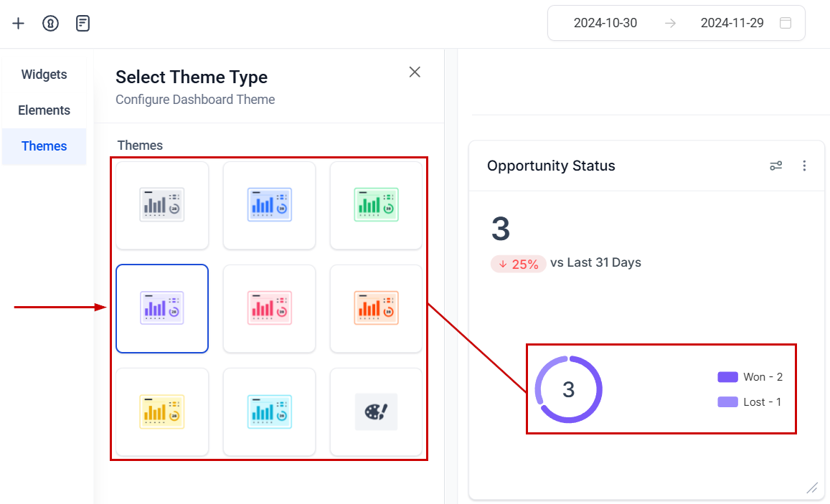The image size is (830, 504).
Task: Select the gray theme thumbnail
Action: point(162,205)
